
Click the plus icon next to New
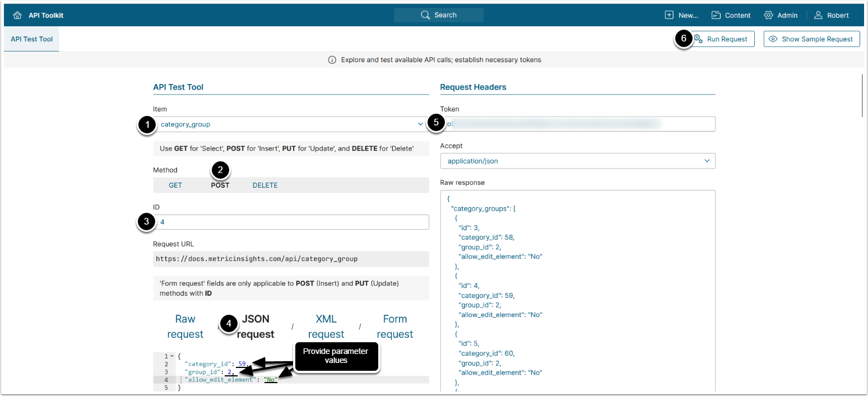669,15
